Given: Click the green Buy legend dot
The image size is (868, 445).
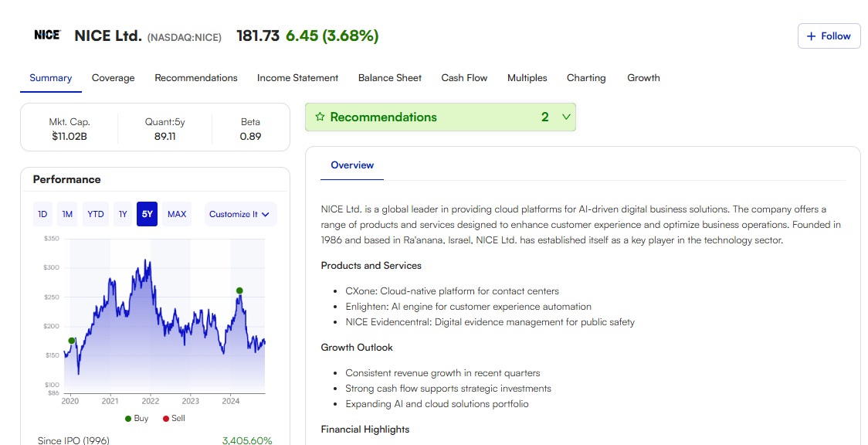Looking at the screenshot, I should pyautogui.click(x=128, y=418).
